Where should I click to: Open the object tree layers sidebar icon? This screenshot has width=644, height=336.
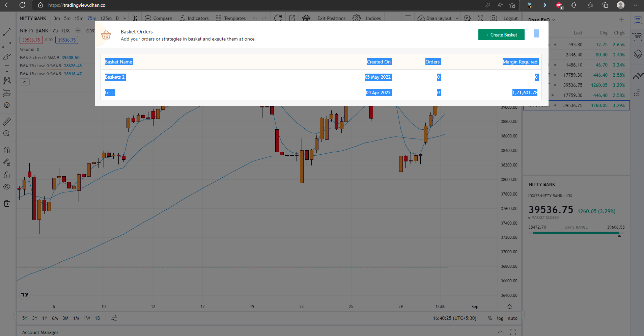click(x=638, y=54)
